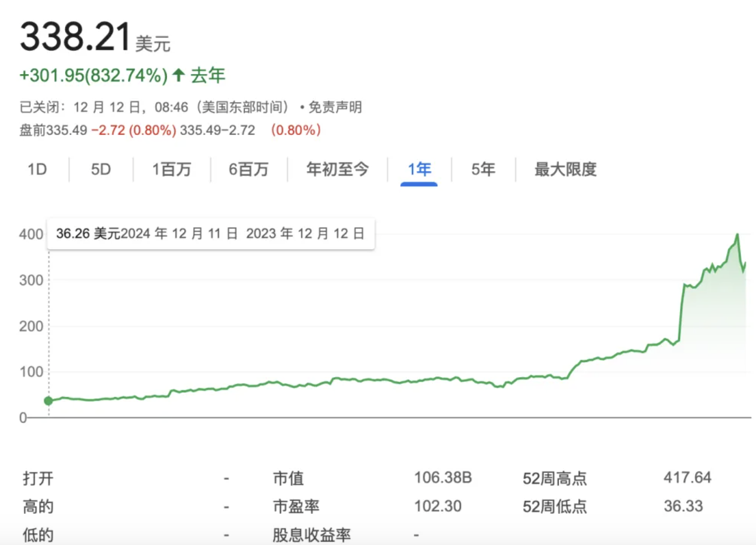Click the 盘前 pre-market price 335.49
The width and height of the screenshot is (756, 545).
[67, 130]
